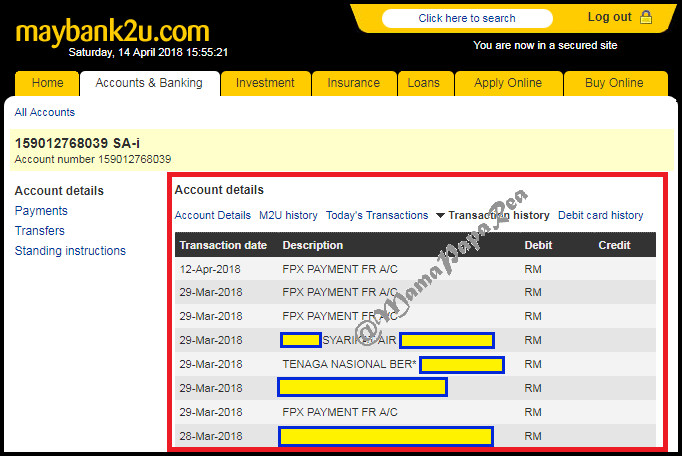682x456 pixels.
Task: Click FPX PAYMENT FR A/C on 12-Apr-2018 row
Action: 340,269
